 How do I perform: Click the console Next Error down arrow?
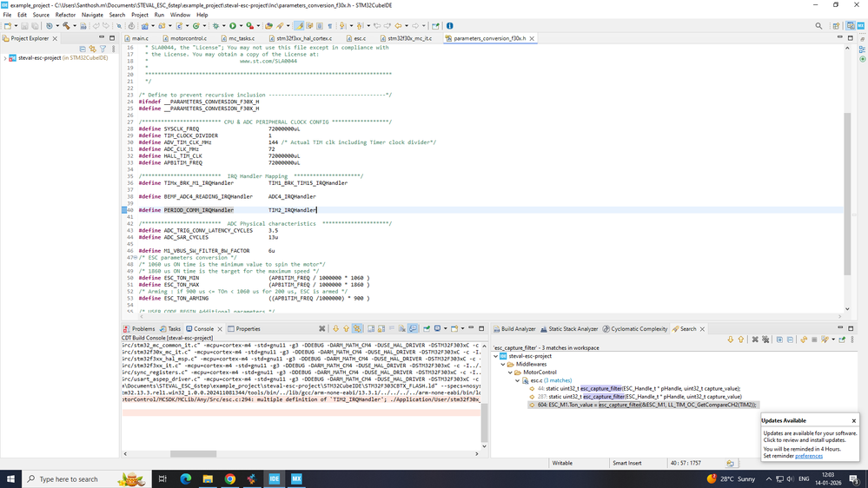click(335, 328)
